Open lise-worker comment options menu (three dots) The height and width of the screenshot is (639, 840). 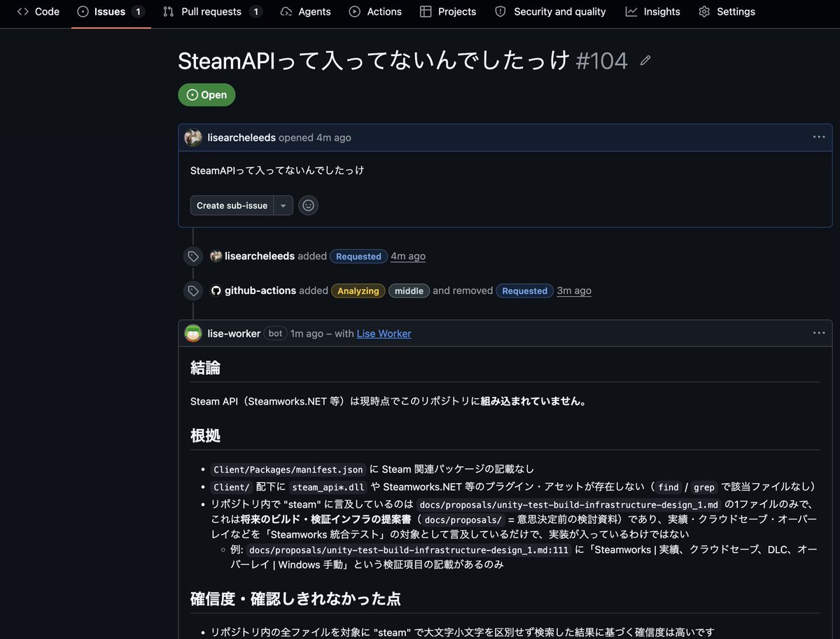[x=819, y=333]
